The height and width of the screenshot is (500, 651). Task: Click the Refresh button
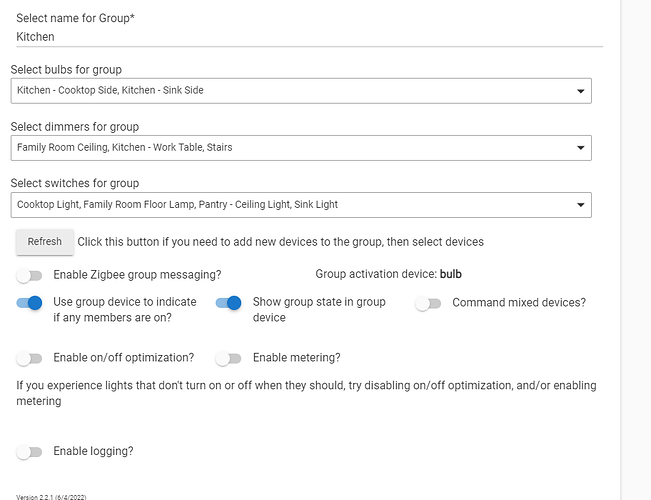45,242
